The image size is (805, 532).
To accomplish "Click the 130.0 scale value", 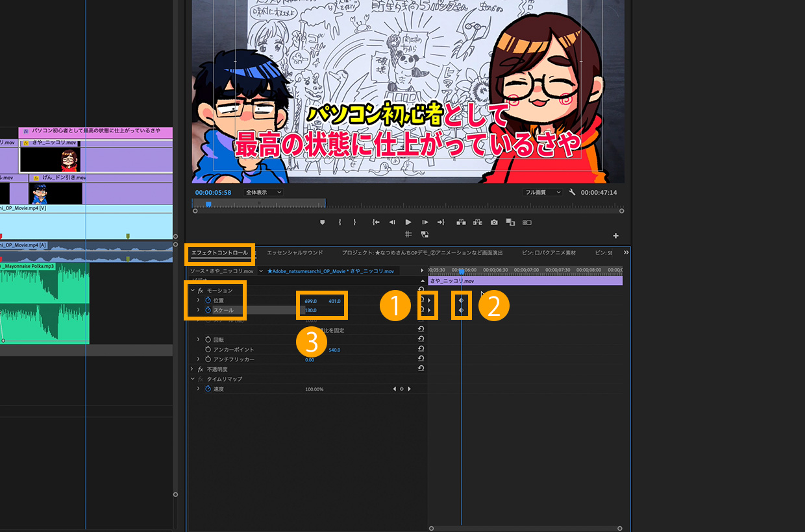I will coord(310,311).
